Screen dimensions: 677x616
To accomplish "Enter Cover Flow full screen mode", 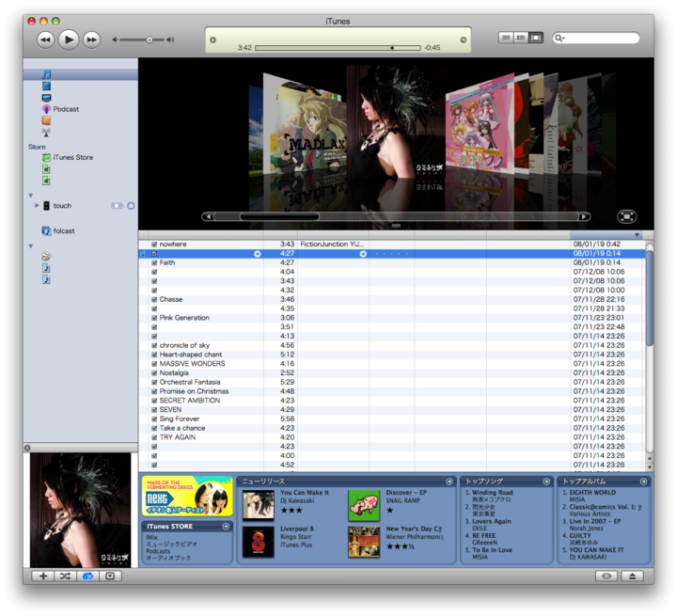I will pos(626,216).
